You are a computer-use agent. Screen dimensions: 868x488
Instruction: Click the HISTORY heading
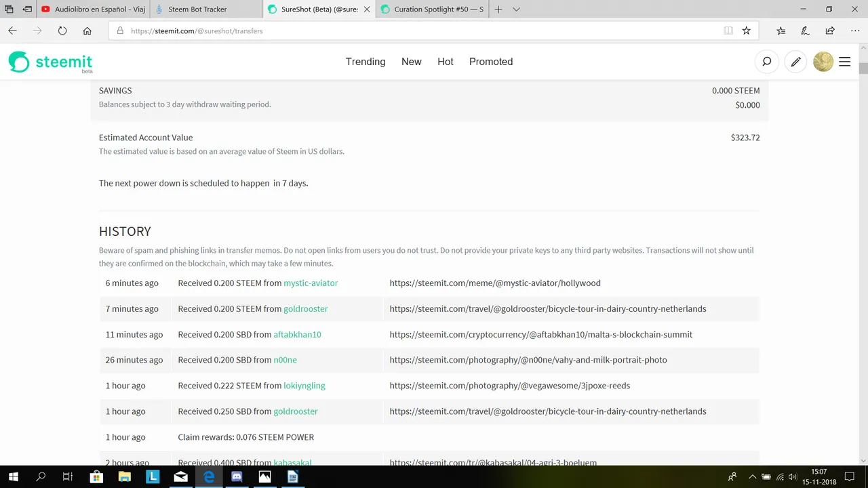tap(125, 231)
